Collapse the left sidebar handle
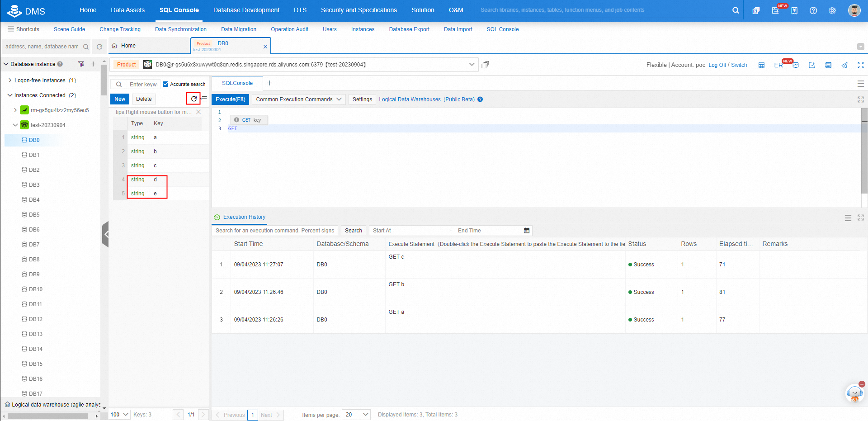Image resolution: width=868 pixels, height=421 pixels. coord(105,234)
